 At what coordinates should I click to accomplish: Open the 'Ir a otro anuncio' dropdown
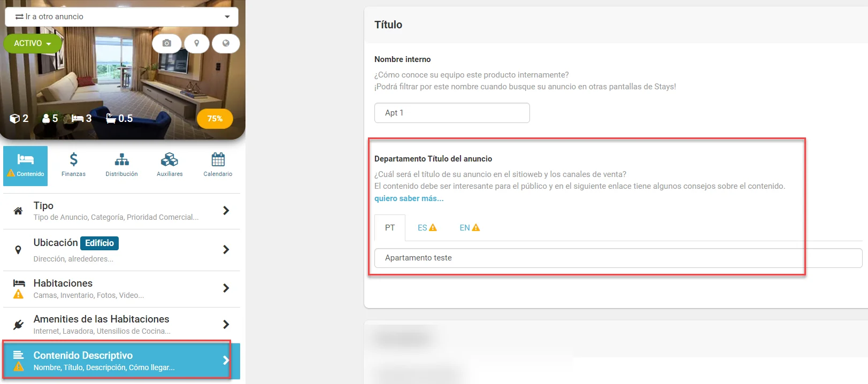(x=122, y=17)
